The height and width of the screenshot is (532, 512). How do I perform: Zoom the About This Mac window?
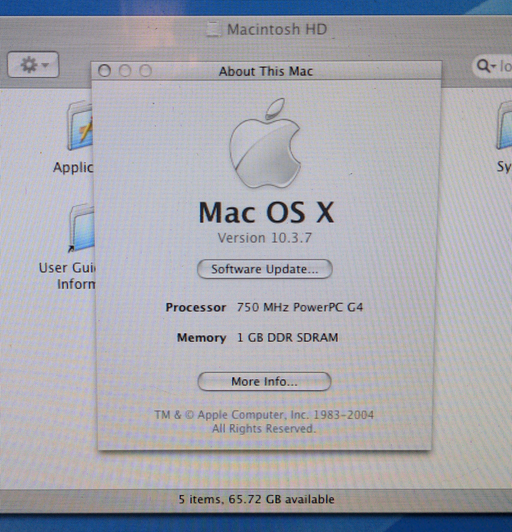(x=146, y=71)
